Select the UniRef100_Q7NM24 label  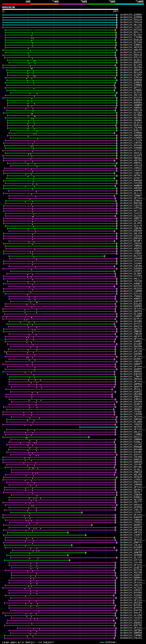click(x=131, y=201)
